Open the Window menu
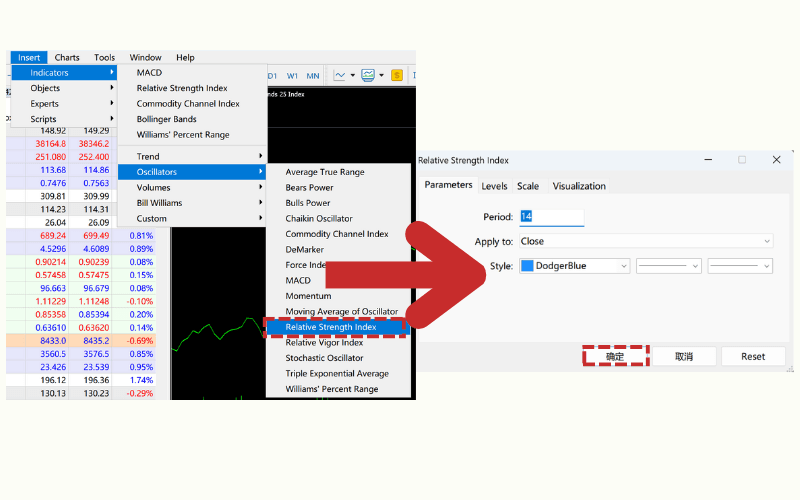 coord(145,58)
